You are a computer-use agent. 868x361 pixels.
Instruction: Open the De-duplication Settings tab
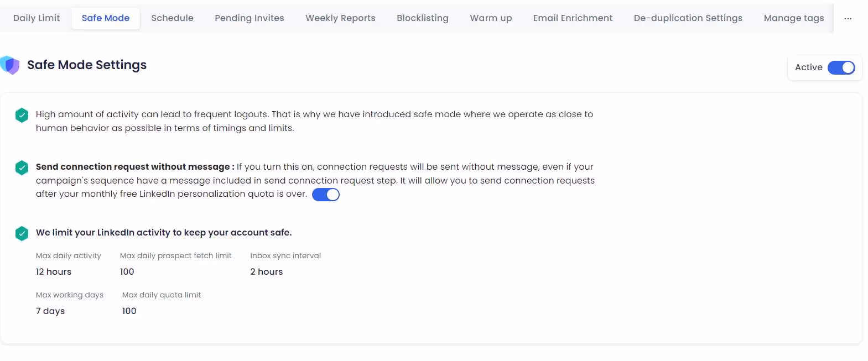688,18
